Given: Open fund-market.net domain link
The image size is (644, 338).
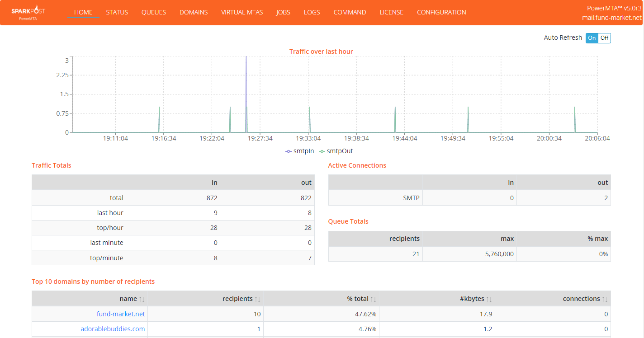Looking at the screenshot, I should [x=121, y=314].
